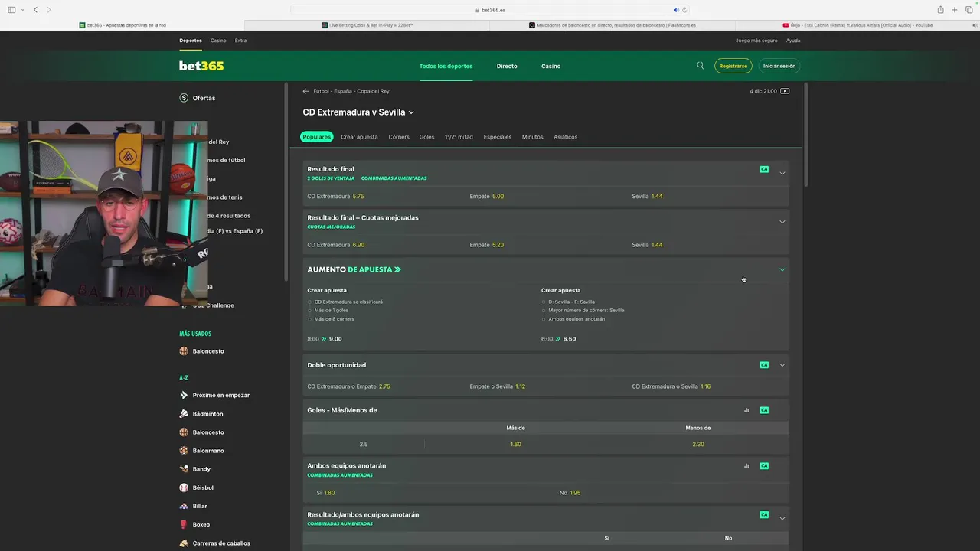Viewport: 980px width, 551px height.
Task: Open Juego más seguro link
Action: tap(756, 41)
